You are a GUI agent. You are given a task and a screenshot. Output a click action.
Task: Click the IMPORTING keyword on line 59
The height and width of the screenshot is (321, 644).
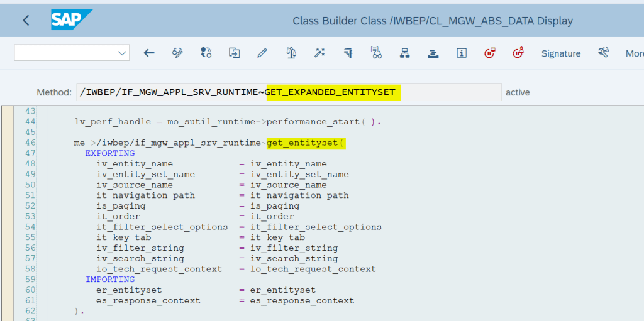coord(110,279)
